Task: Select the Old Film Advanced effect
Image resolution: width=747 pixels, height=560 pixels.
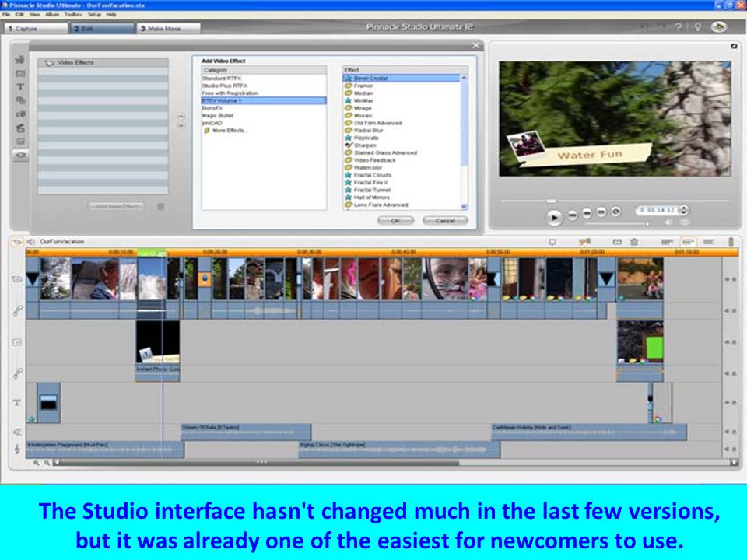Action: pyautogui.click(x=378, y=123)
